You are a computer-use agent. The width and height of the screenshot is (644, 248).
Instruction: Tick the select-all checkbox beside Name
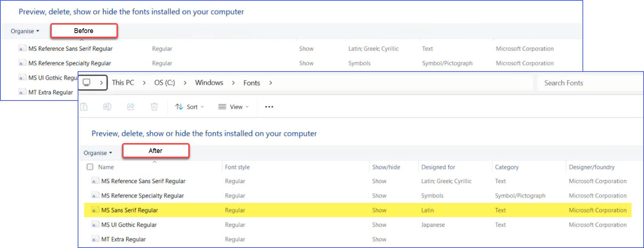tap(90, 167)
